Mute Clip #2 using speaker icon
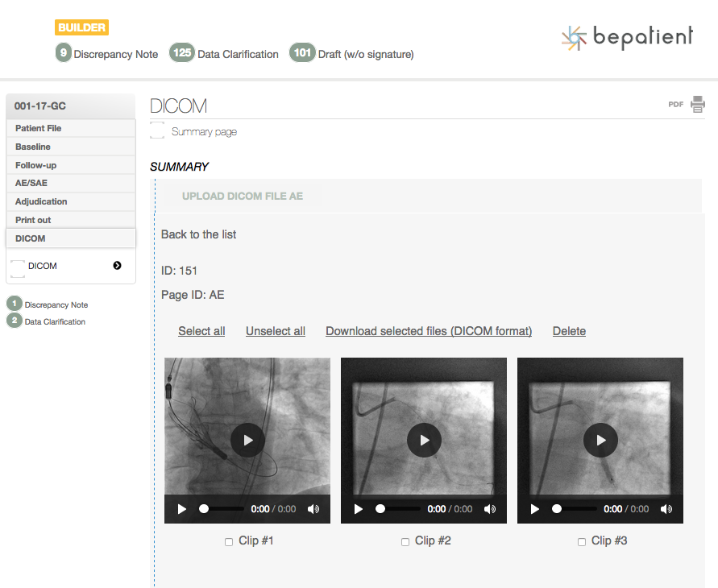 [x=490, y=509]
